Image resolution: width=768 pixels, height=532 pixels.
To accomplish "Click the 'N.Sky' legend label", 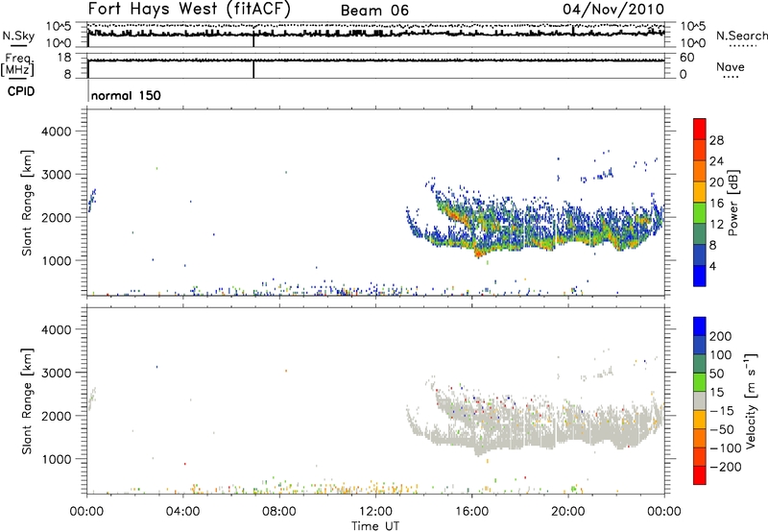I will [x=18, y=36].
